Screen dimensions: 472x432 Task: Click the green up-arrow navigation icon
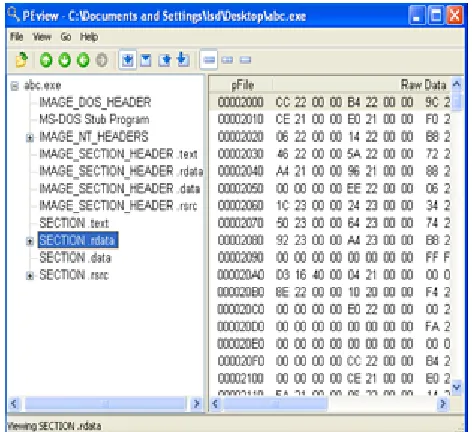(46, 60)
